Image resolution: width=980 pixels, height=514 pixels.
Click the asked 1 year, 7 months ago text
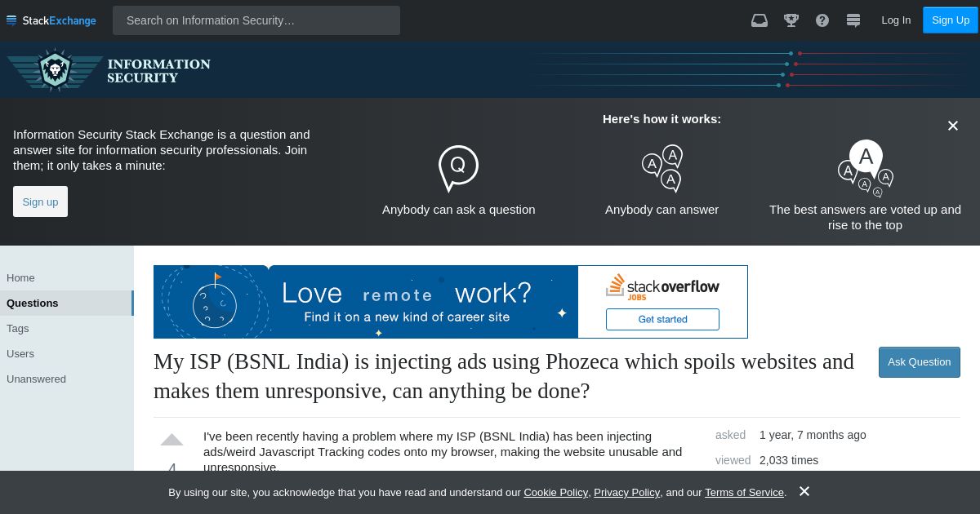pos(791,435)
